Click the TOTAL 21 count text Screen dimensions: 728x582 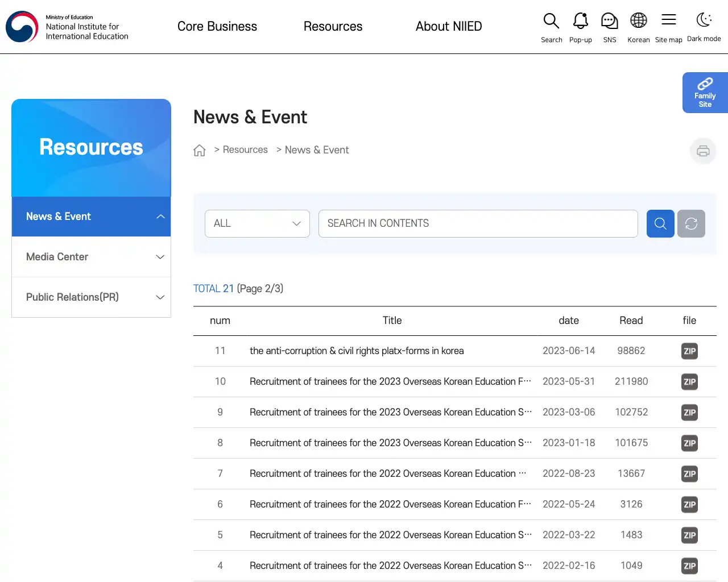(x=213, y=288)
